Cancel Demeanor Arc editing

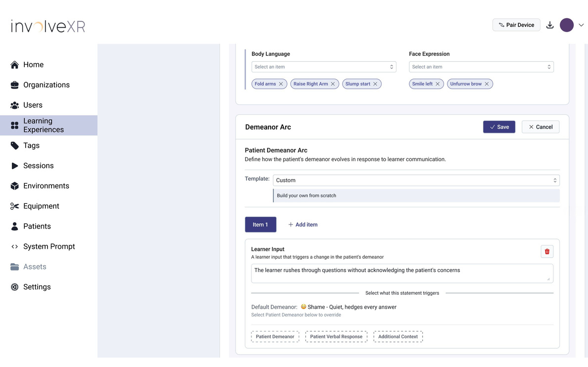540,127
